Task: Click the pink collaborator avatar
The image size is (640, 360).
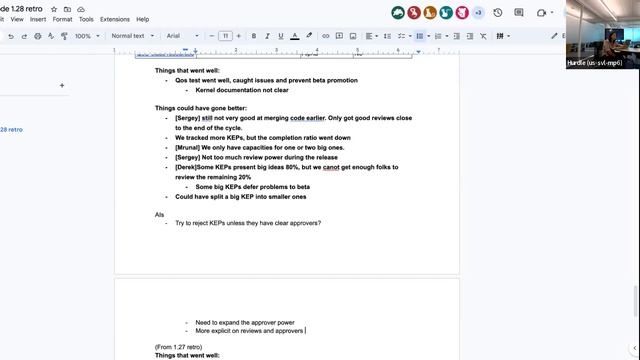Action: tap(462, 13)
